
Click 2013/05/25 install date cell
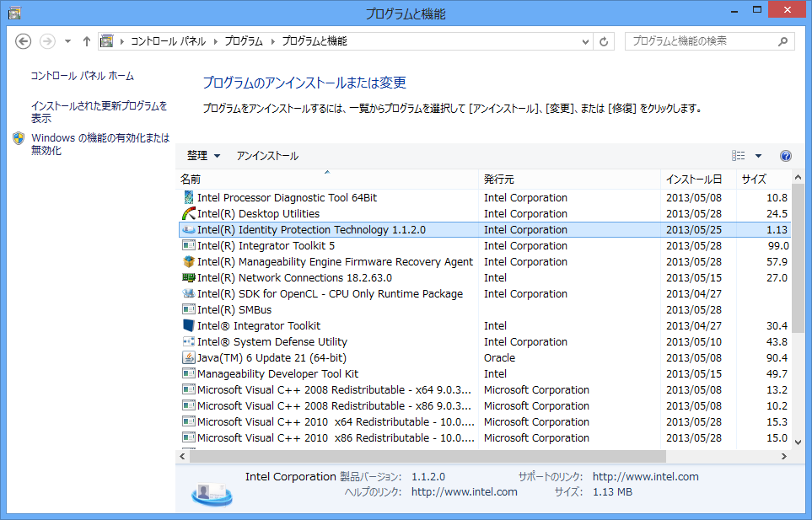coord(694,230)
